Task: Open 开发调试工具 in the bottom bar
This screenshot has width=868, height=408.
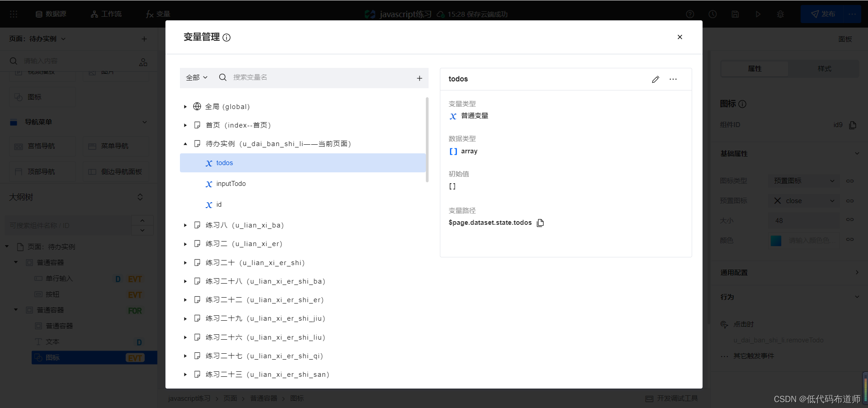Action: point(672,399)
